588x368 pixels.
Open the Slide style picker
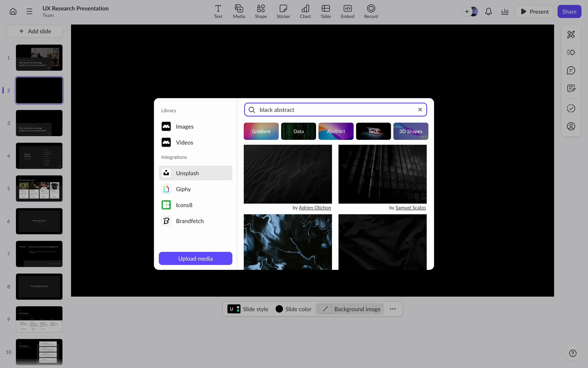[x=248, y=309]
